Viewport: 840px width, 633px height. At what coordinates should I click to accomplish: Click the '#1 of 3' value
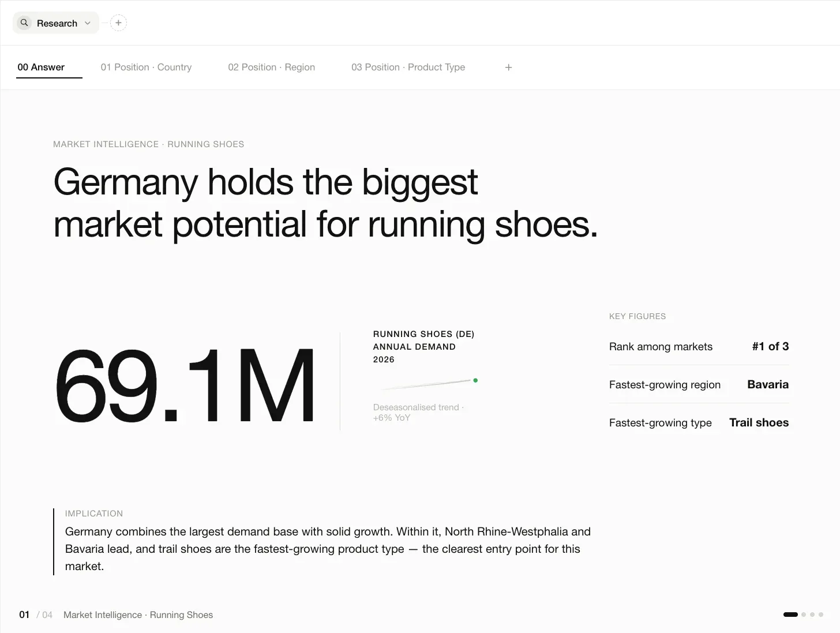pyautogui.click(x=770, y=346)
